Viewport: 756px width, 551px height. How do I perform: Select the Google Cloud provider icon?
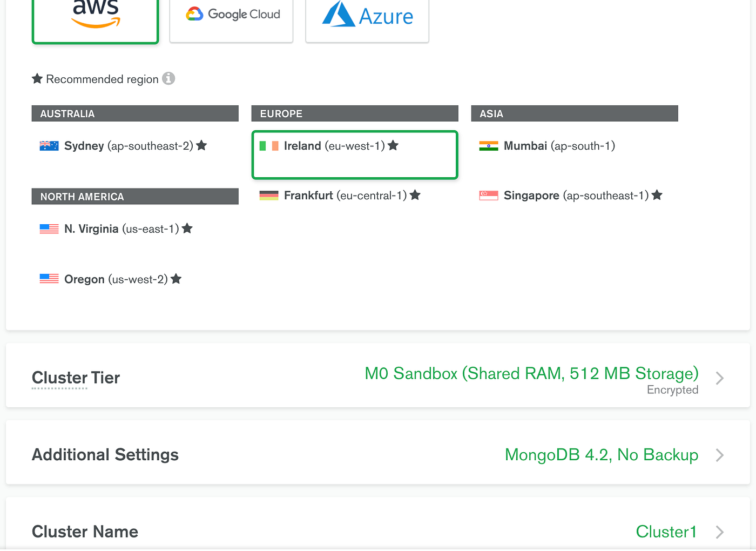point(231,14)
